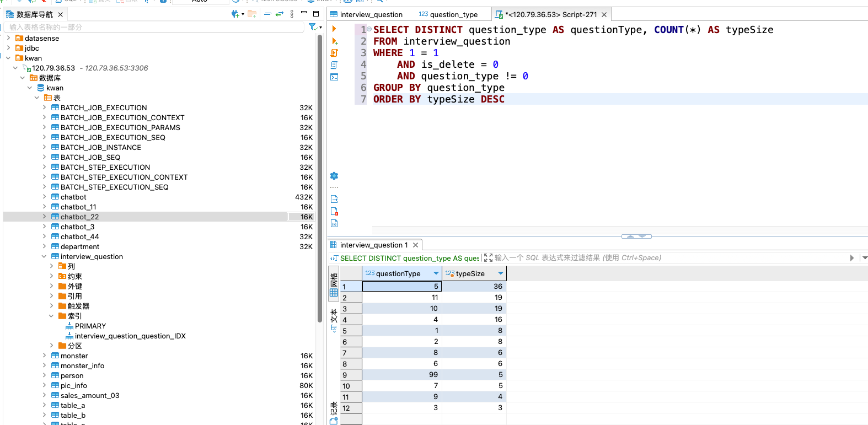Screen dimensions: 868x425
Task: Select the sales_amount_03 table
Action: [x=90, y=395]
